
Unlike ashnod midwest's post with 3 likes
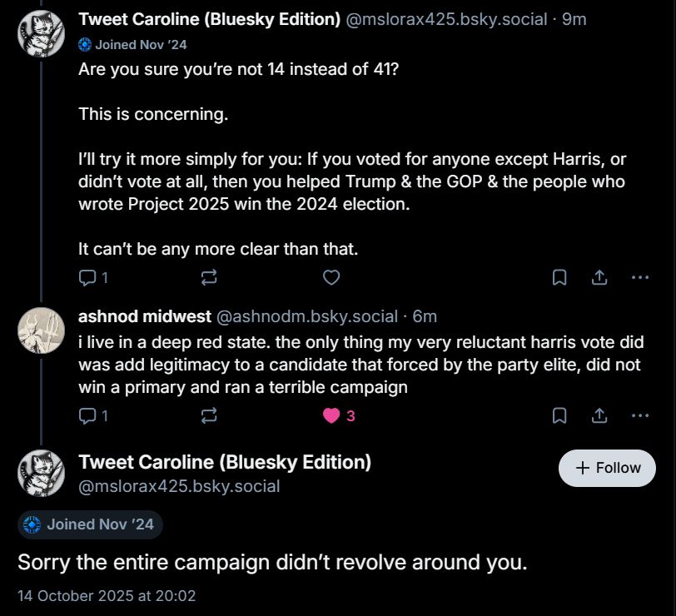click(332, 415)
